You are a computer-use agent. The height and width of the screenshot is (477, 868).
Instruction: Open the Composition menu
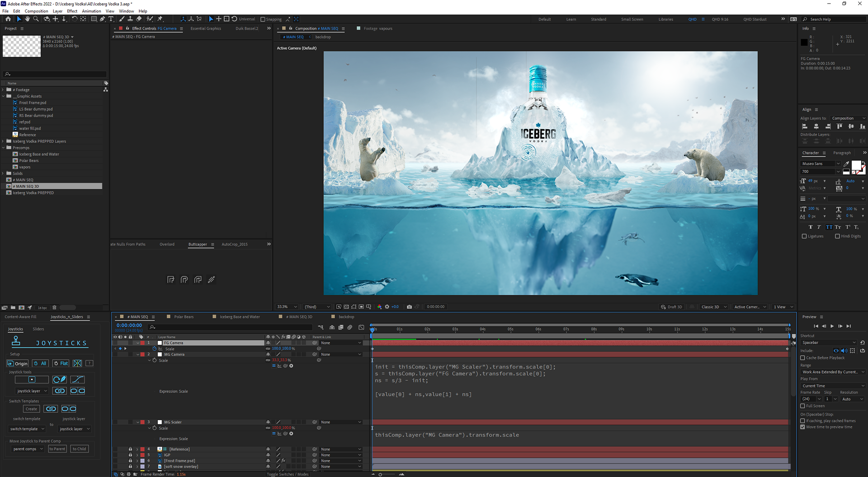(36, 11)
